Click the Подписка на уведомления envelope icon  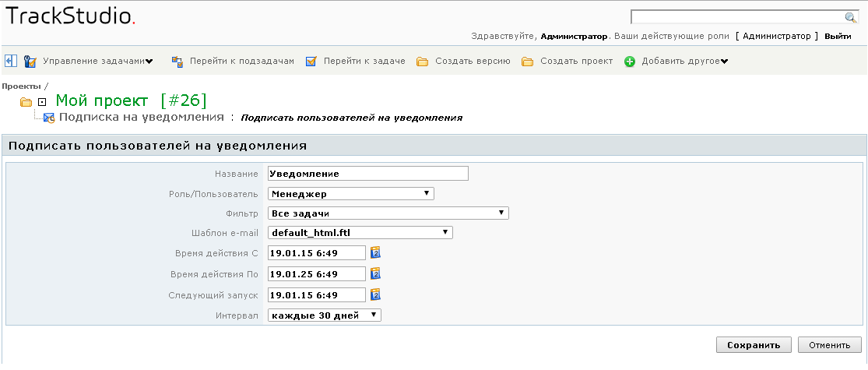49,118
